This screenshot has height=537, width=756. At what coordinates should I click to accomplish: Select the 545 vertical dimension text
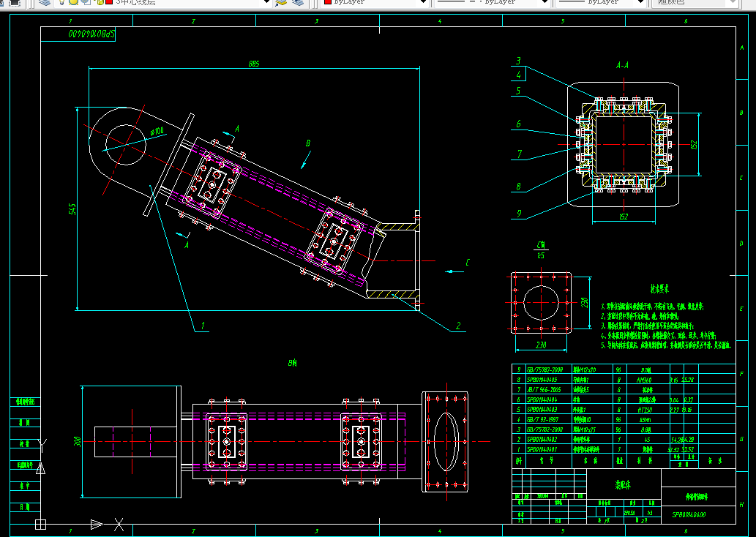72,209
